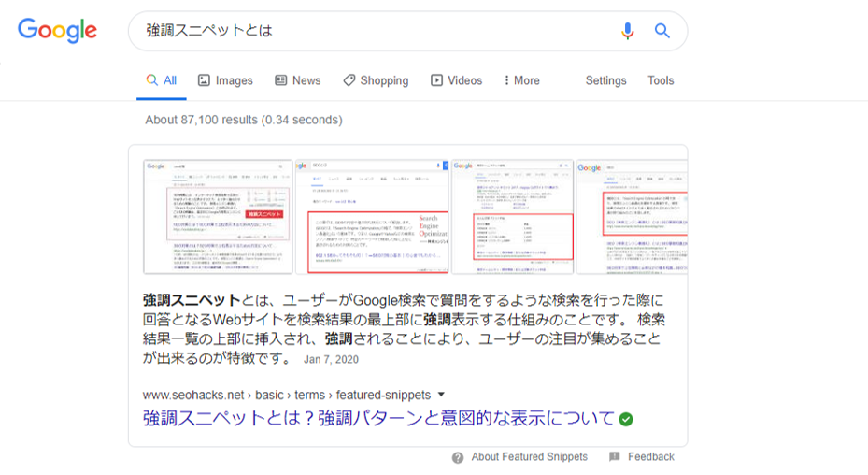
Task: Click the Google logo
Action: click(57, 30)
